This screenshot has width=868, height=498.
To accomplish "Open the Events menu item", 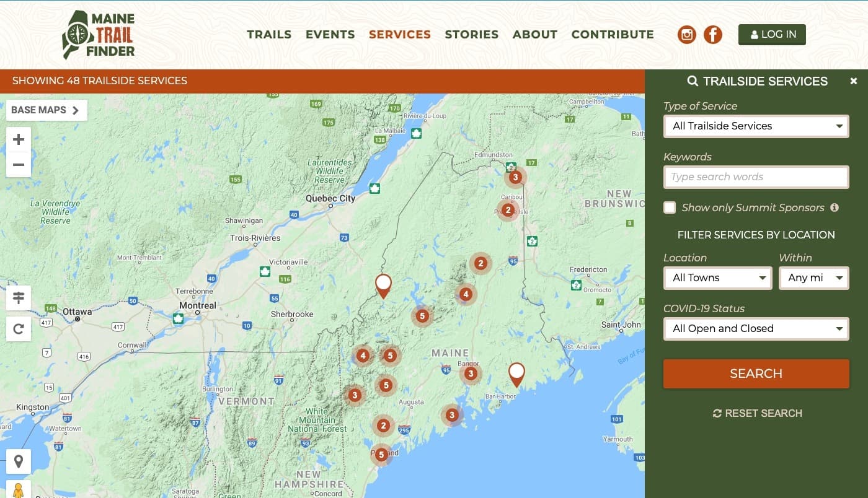I will (x=330, y=35).
